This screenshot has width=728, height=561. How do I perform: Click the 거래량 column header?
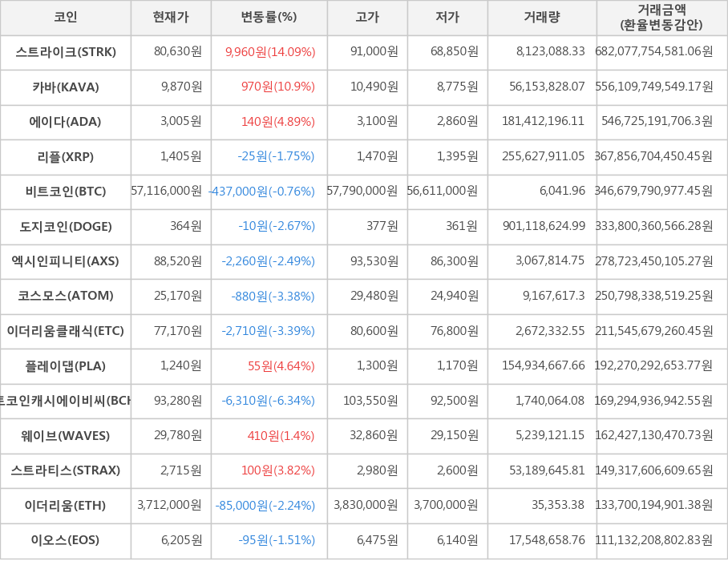pos(542,18)
